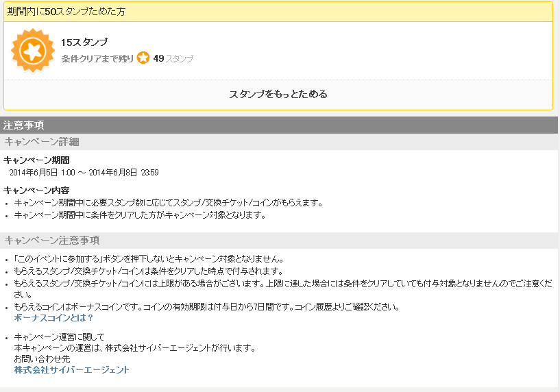Image resolution: width=560 pixels, height=392 pixels.
Task: Click スタンプをもっとためる button
Action: click(x=278, y=95)
